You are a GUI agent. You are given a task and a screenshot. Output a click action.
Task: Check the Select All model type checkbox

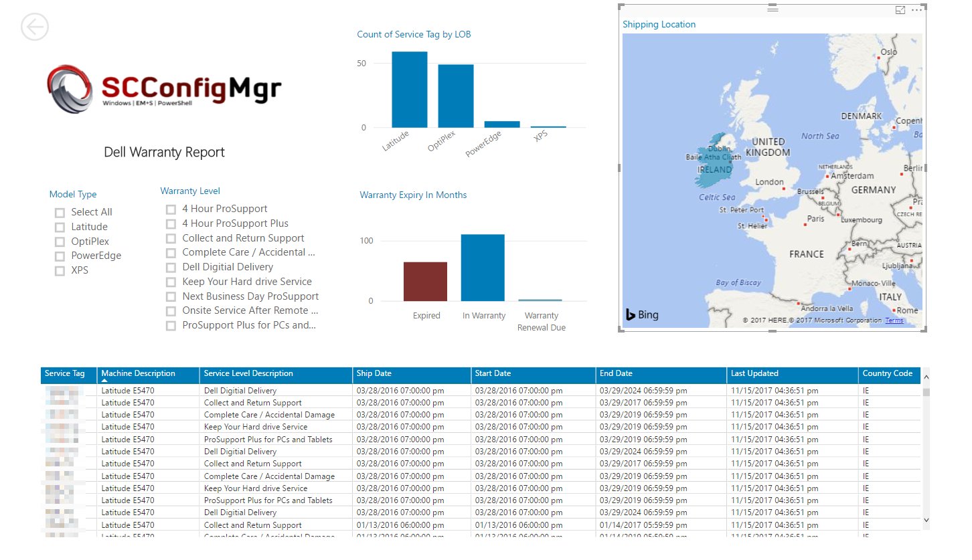click(x=60, y=213)
